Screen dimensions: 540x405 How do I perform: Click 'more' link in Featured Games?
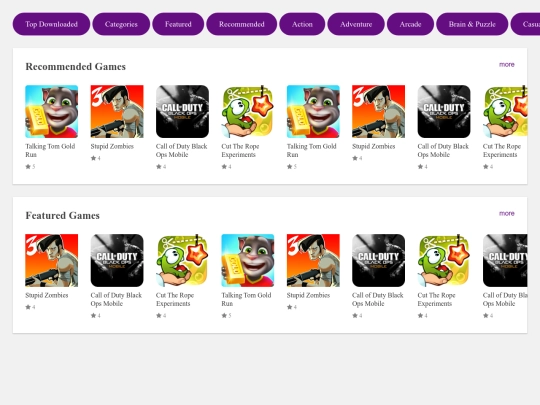(x=507, y=213)
